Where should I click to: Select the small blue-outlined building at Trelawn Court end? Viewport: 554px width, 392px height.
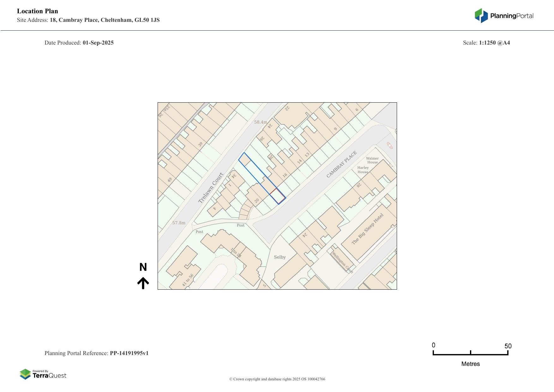click(244, 160)
